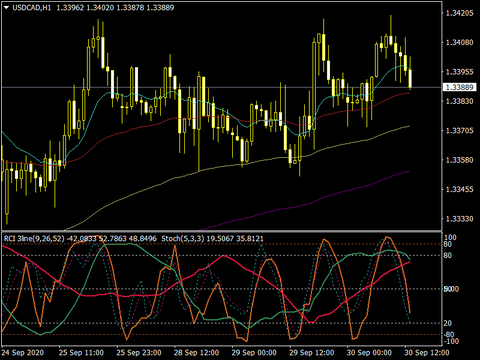The width and height of the screenshot is (480, 360).
Task: Click the 25 Sep 23:00 time label
Action: click(x=139, y=353)
